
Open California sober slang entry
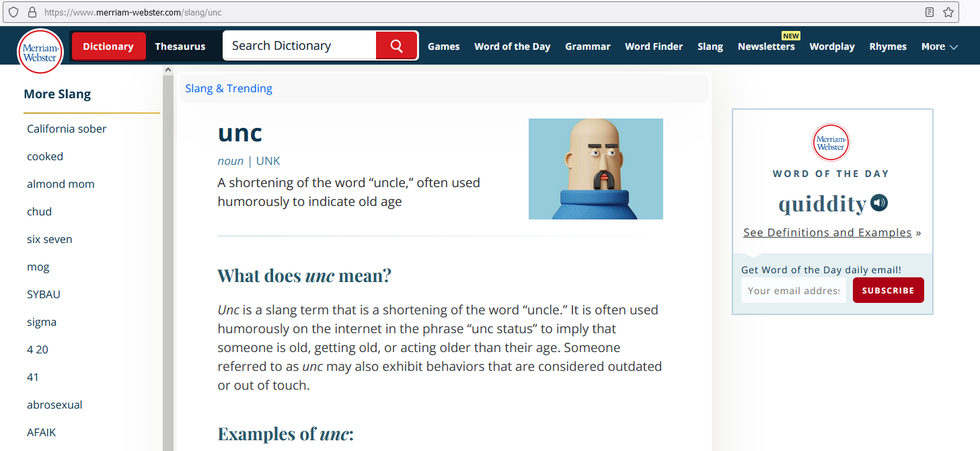[x=67, y=129]
